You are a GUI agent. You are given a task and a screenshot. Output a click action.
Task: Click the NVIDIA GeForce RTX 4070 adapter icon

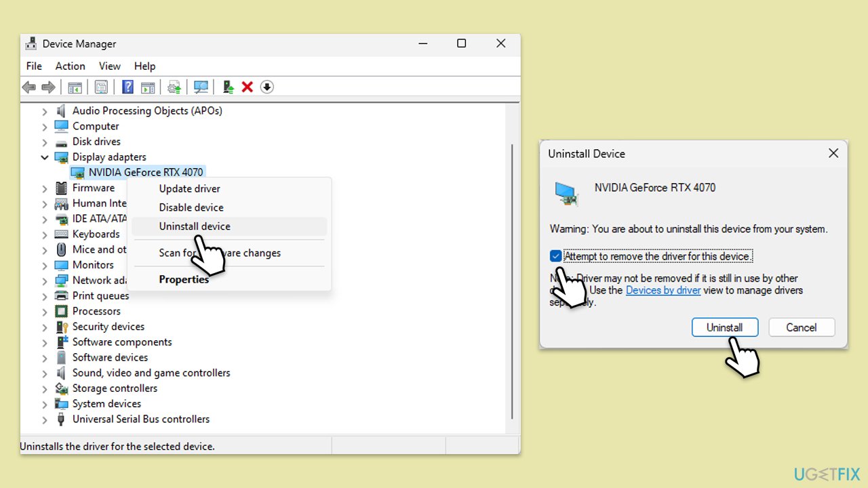[x=78, y=172]
